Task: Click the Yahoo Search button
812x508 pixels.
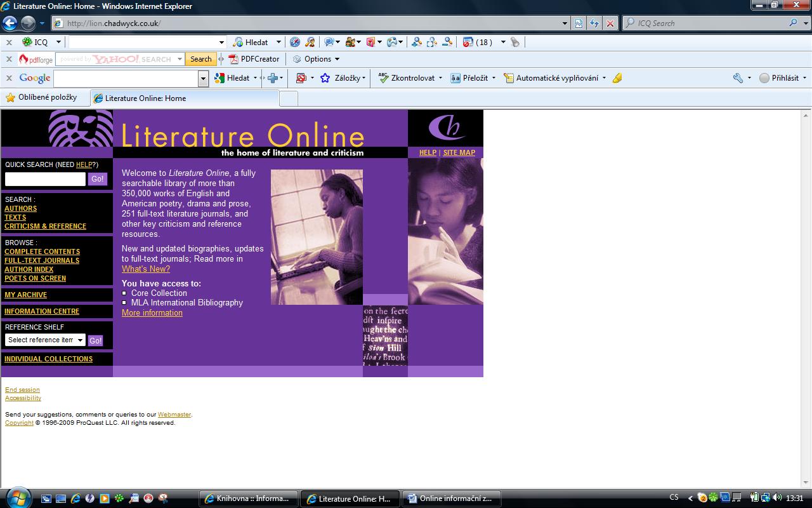Action: 200,59
